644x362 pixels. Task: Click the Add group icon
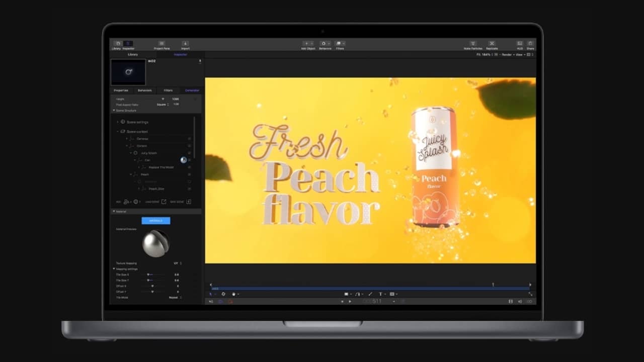tap(126, 202)
